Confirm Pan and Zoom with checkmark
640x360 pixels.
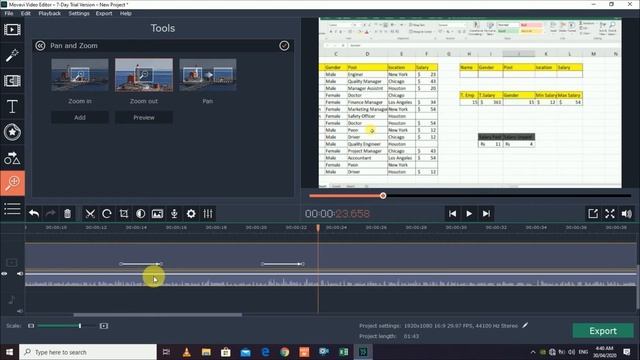[x=284, y=46]
